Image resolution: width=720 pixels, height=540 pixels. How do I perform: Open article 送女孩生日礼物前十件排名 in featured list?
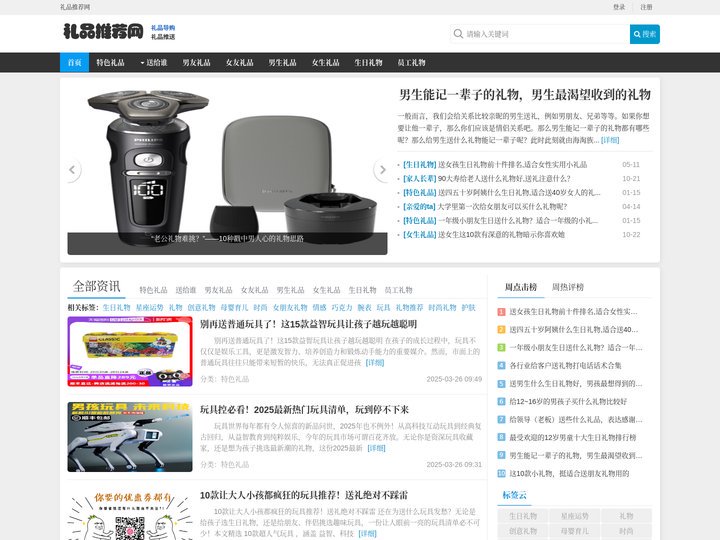click(512, 164)
